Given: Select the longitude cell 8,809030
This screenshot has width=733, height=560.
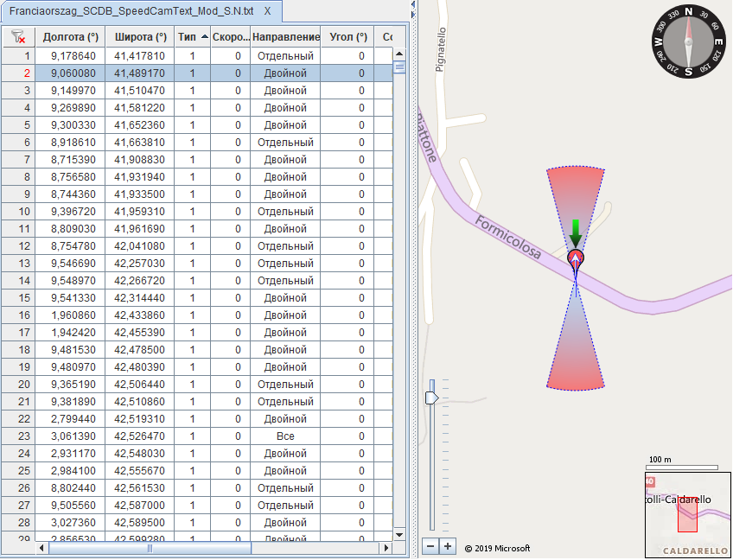Looking at the screenshot, I should 70,229.
